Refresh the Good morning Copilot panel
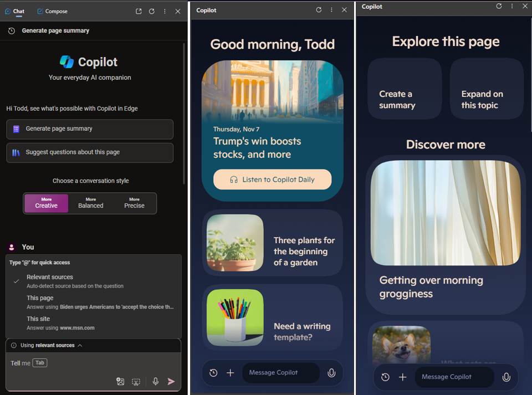Image resolution: width=532 pixels, height=395 pixels. coord(319,10)
